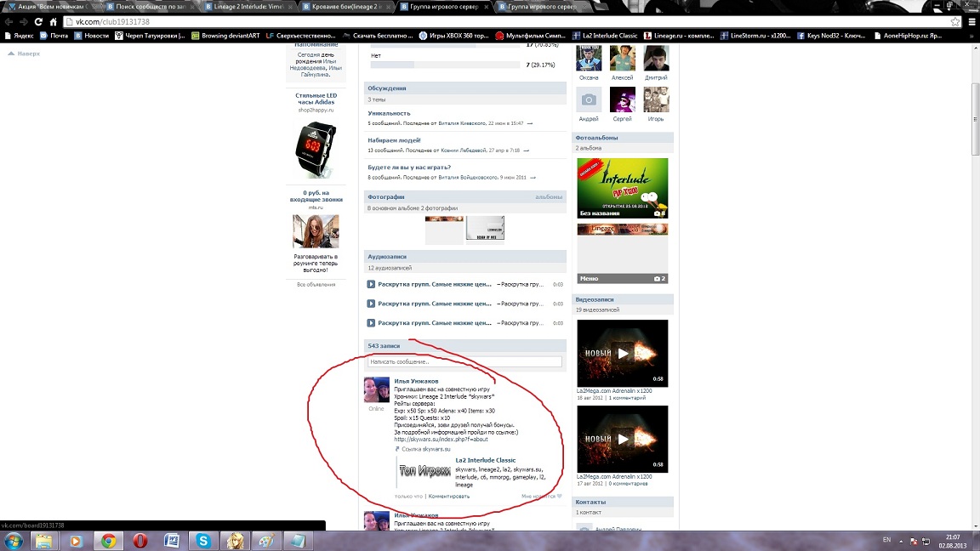Viewport: 980px width, 551px height.
Task: Open the Chrome menu icon
Action: click(x=971, y=22)
